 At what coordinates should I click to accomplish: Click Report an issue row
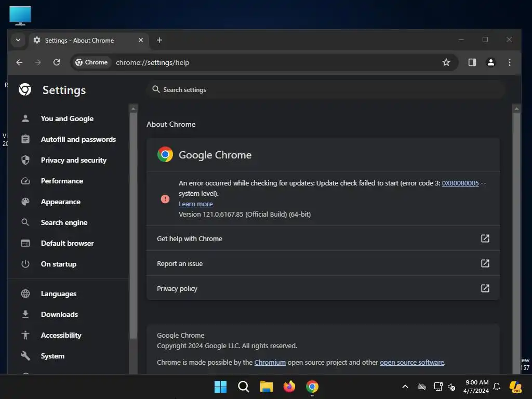pyautogui.click(x=323, y=263)
